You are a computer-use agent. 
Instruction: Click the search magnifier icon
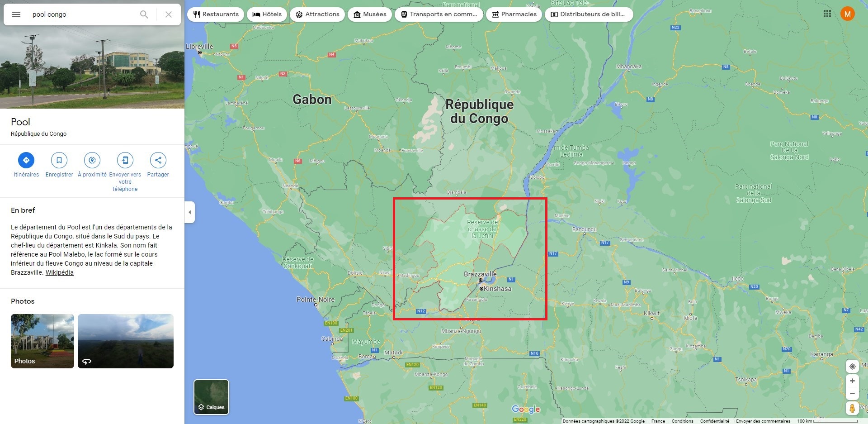point(144,14)
